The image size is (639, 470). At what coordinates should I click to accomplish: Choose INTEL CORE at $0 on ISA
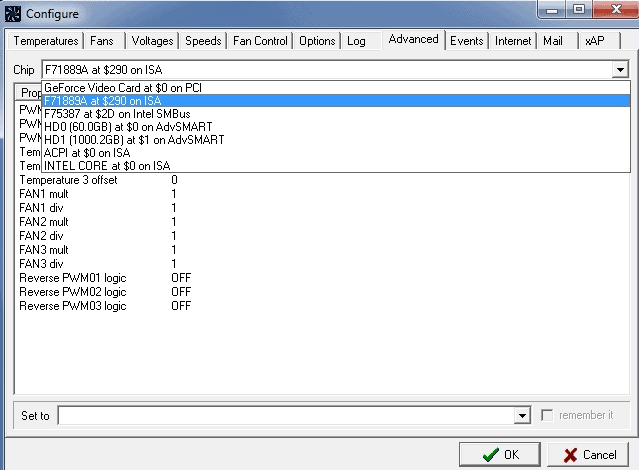[x=336, y=166]
